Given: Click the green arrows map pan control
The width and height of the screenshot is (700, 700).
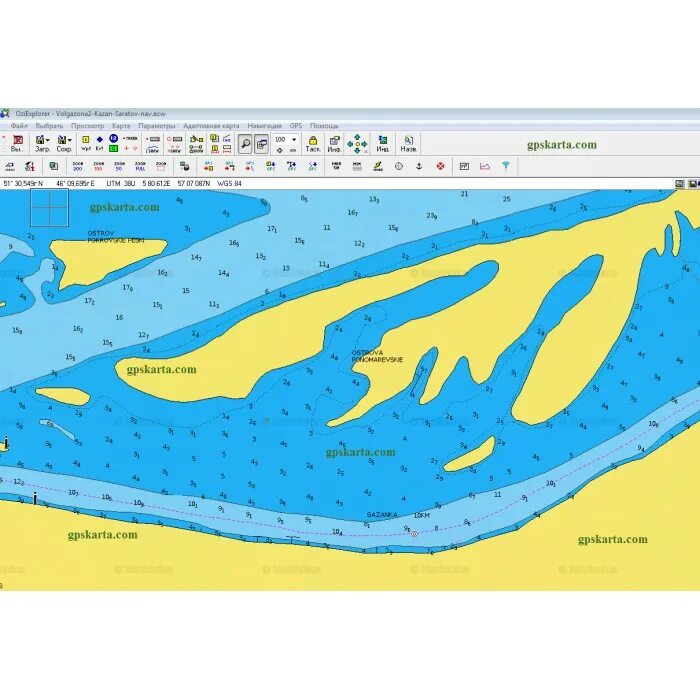Looking at the screenshot, I should 357,144.
